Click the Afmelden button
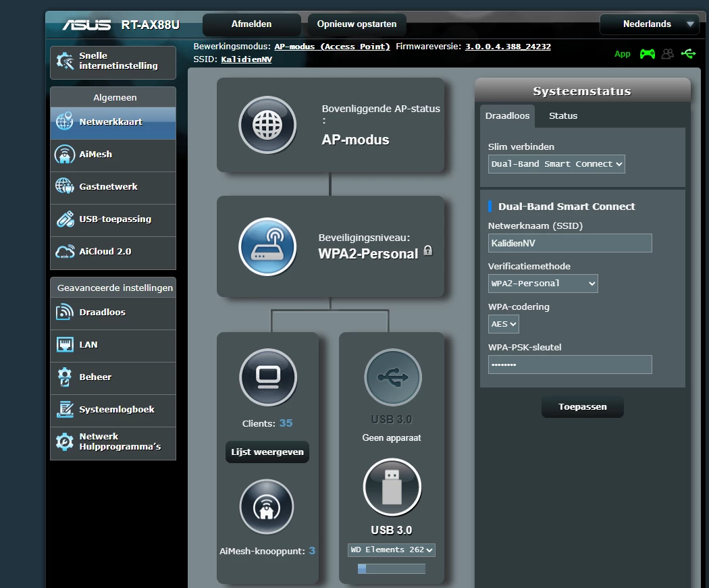 (251, 24)
